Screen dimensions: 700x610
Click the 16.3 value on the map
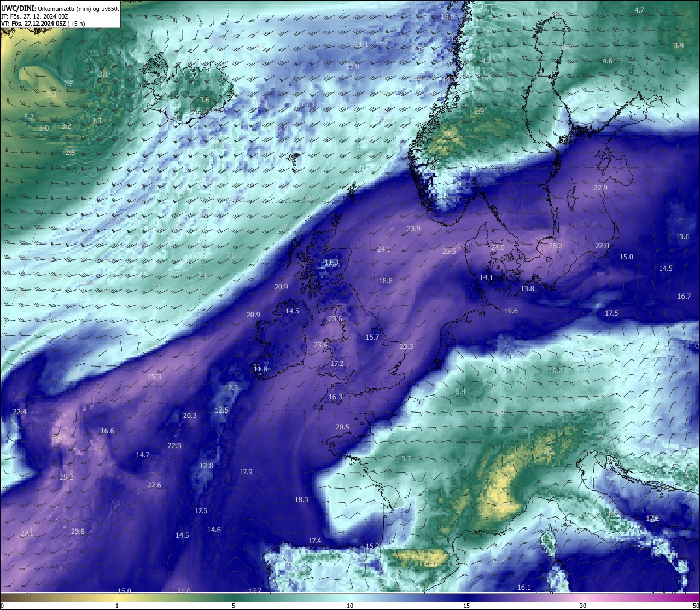(335, 397)
